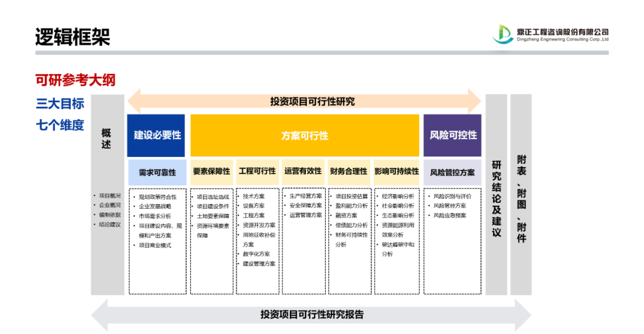Click the blue 三大目标 text
The height and width of the screenshot is (334, 644).
click(x=60, y=103)
